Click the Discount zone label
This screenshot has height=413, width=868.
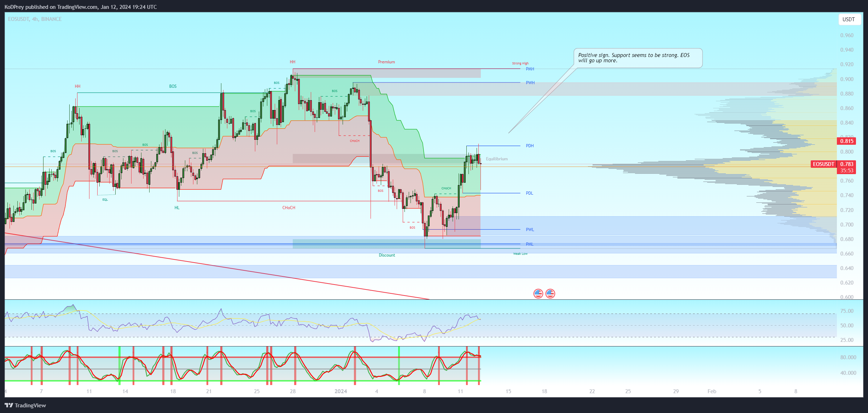tap(387, 255)
